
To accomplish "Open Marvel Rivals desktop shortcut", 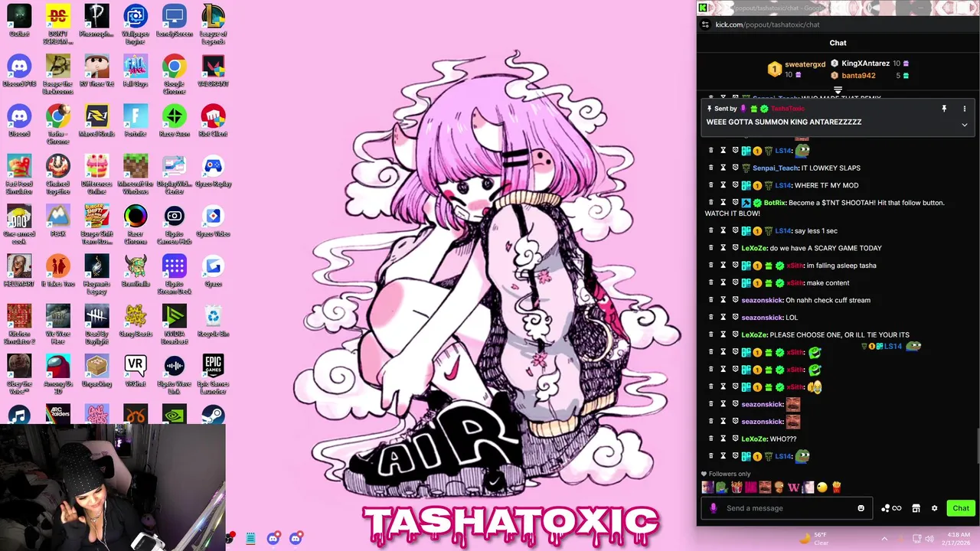I will 96,120.
